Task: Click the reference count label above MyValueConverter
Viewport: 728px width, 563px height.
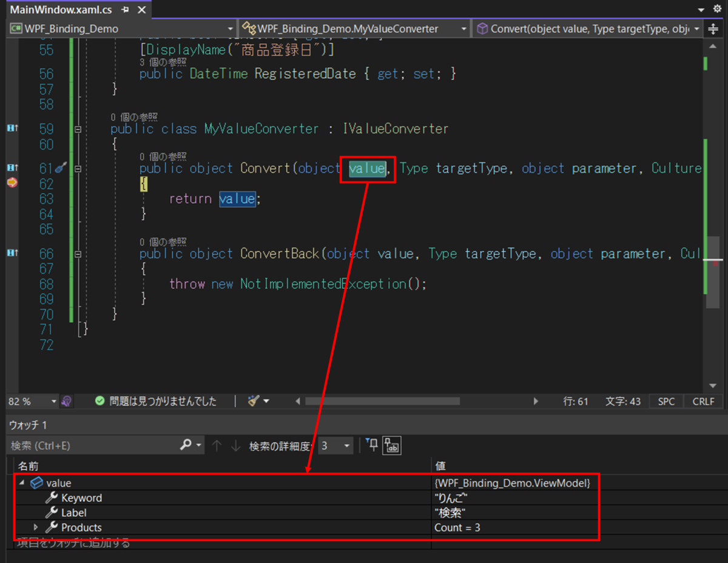Action: coord(133,117)
